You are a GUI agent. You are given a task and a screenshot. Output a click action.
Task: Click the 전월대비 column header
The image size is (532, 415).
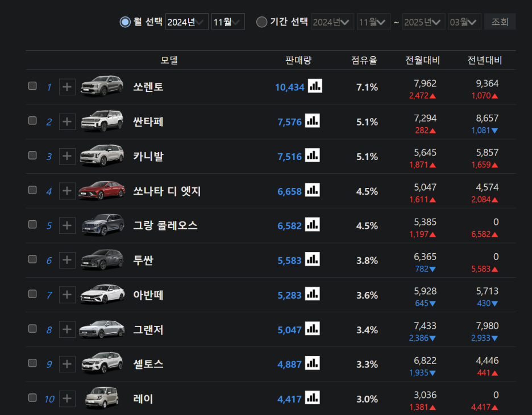422,60
